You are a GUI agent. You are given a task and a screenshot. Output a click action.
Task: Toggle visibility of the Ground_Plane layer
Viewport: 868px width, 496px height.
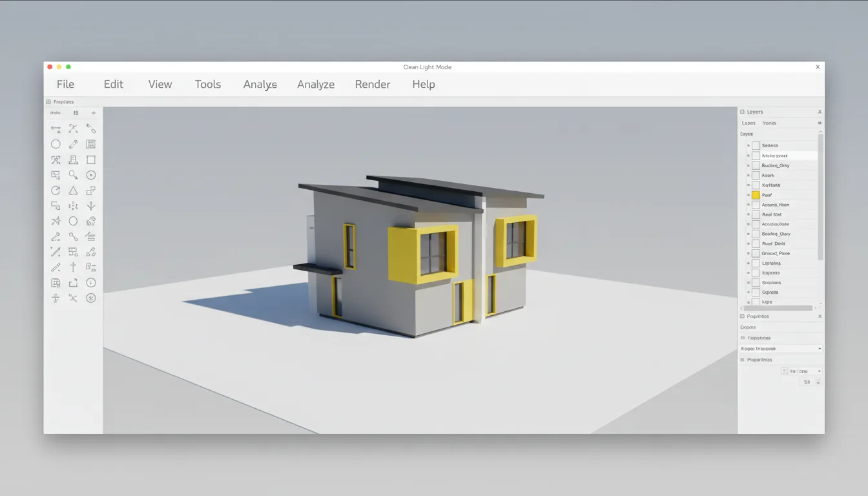pyautogui.click(x=747, y=253)
